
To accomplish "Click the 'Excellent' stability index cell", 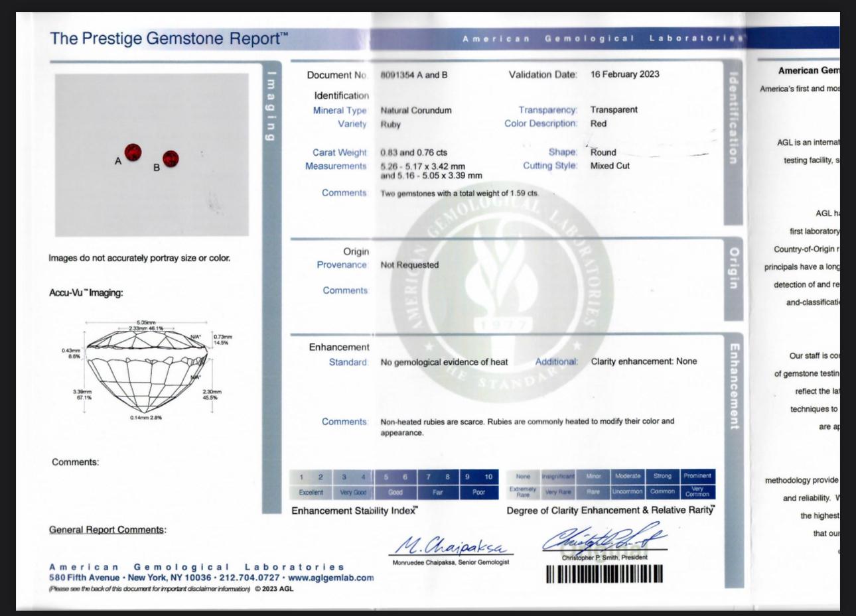I will click(311, 493).
